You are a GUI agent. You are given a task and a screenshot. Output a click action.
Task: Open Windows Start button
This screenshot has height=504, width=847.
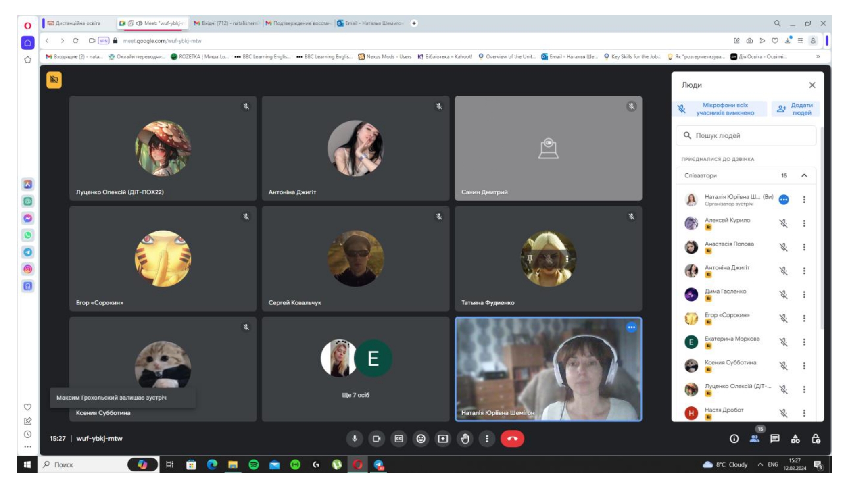pos(27,464)
